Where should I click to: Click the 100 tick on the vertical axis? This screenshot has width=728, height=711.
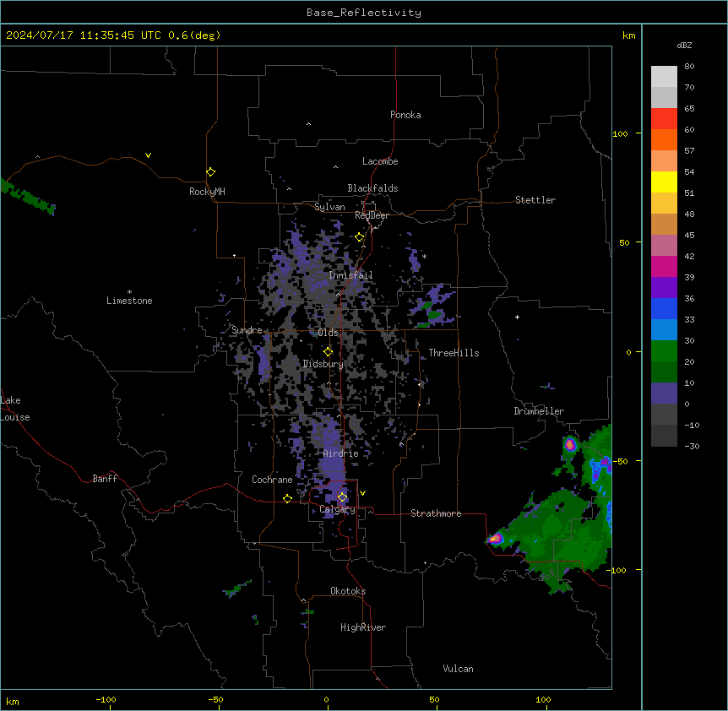tap(620, 133)
